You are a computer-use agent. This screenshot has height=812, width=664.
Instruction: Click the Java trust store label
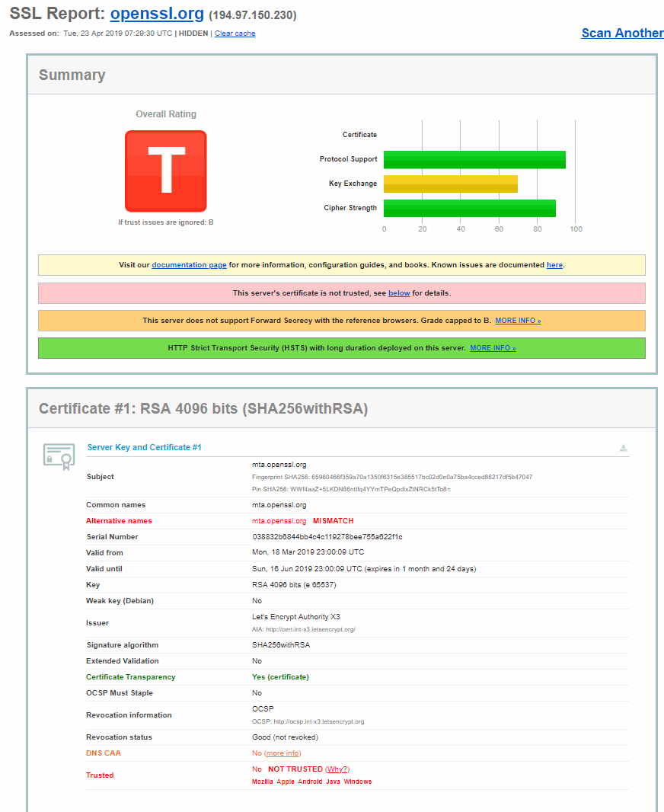coord(333,782)
